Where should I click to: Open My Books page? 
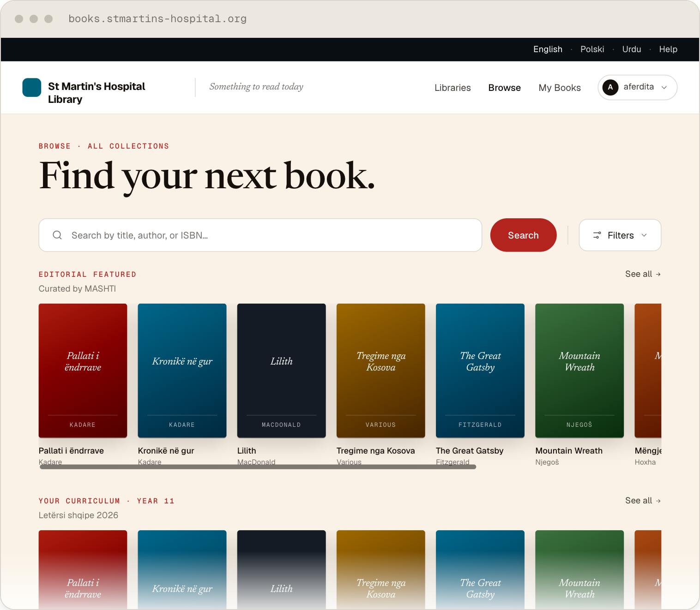coord(560,88)
